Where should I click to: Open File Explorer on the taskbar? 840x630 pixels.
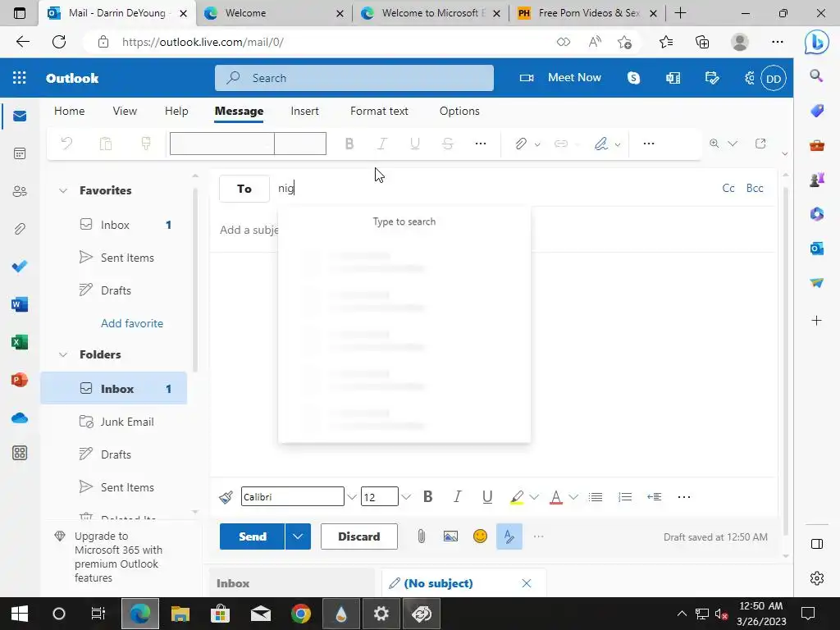tap(180, 614)
